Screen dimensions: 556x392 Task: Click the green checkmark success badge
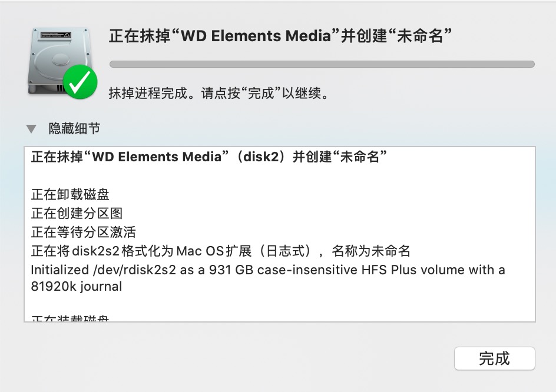click(80, 82)
